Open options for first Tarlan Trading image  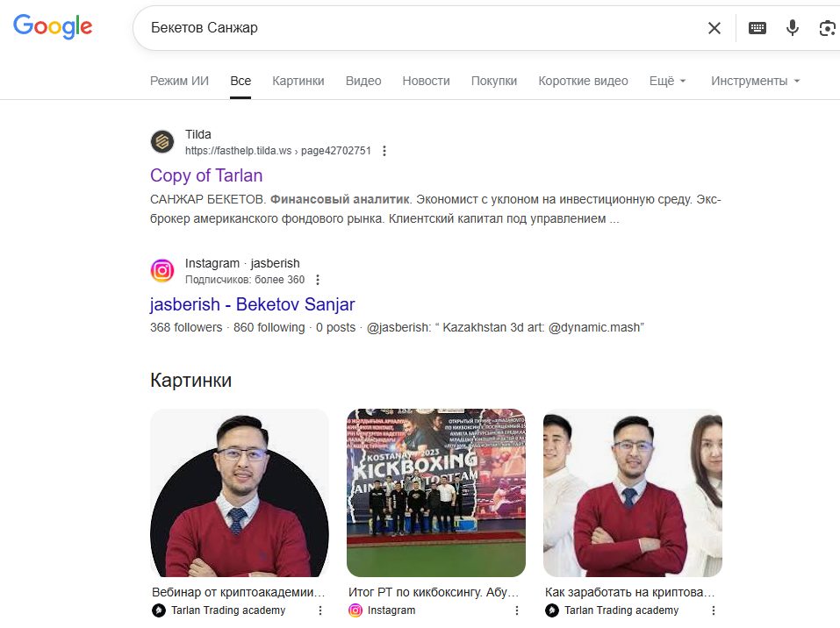319,610
